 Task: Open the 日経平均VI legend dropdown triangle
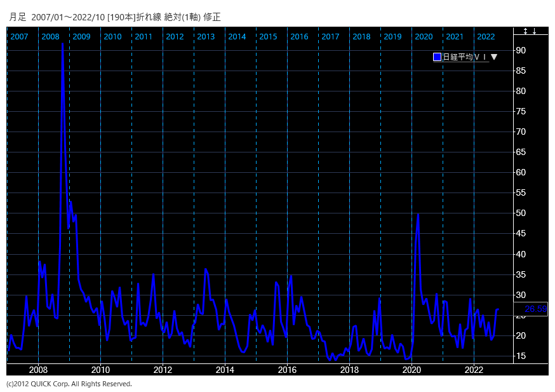(494, 57)
